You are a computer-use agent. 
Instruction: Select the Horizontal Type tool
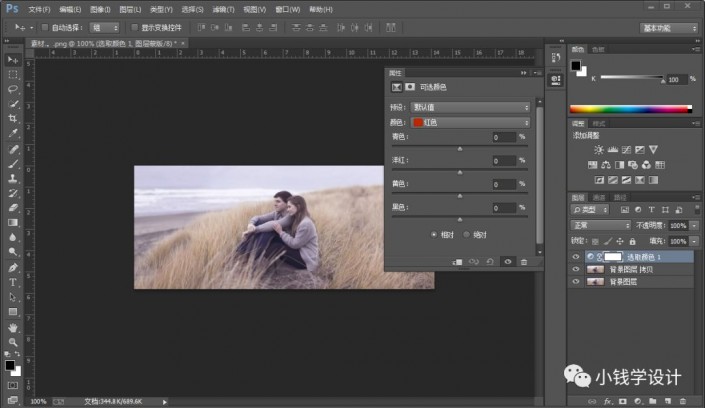[x=13, y=282]
